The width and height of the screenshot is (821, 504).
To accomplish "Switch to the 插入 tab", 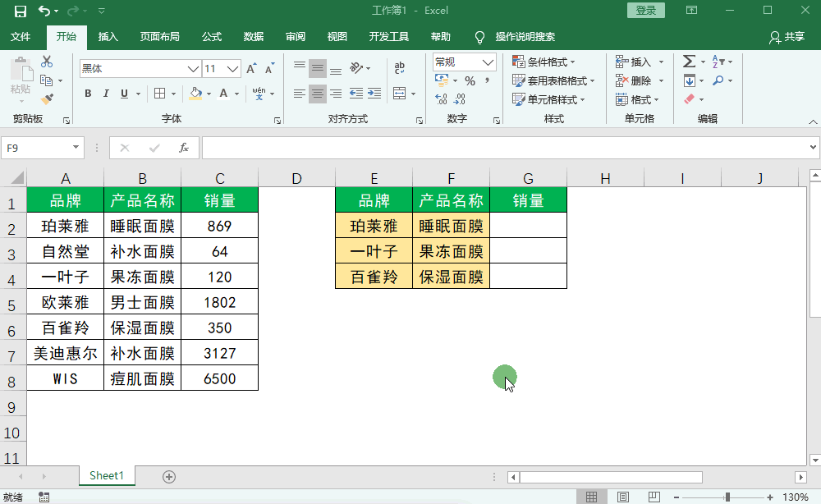I will pyautogui.click(x=108, y=37).
